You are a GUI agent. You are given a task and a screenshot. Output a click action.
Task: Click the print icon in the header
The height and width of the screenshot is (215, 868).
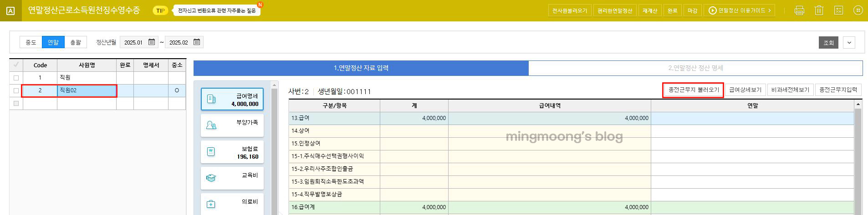pyautogui.click(x=799, y=10)
